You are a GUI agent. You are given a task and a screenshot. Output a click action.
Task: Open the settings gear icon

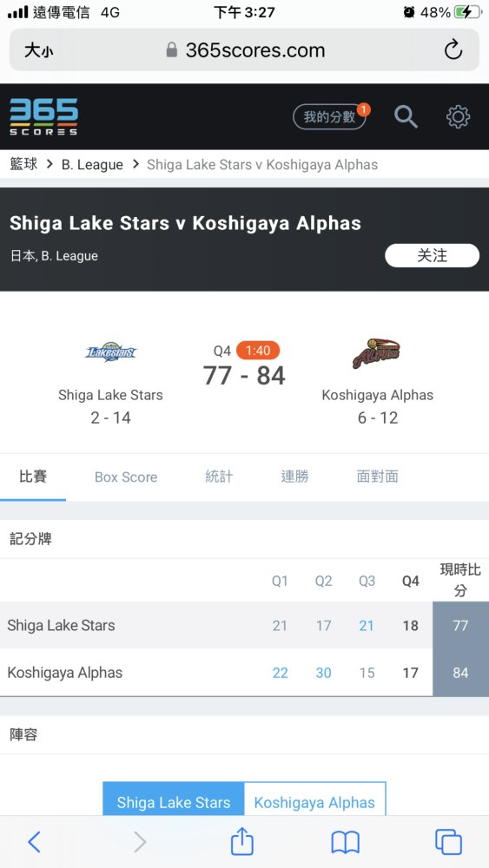coord(458,117)
